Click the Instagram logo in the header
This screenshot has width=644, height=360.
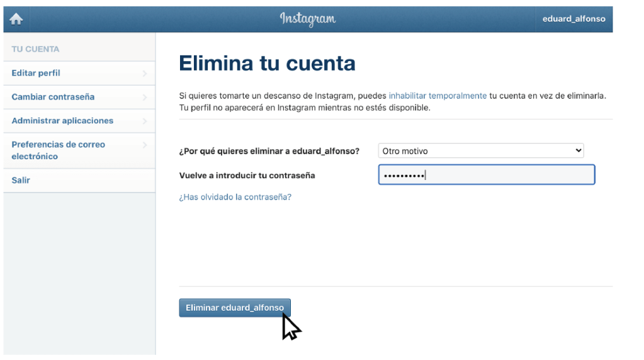coord(308,20)
